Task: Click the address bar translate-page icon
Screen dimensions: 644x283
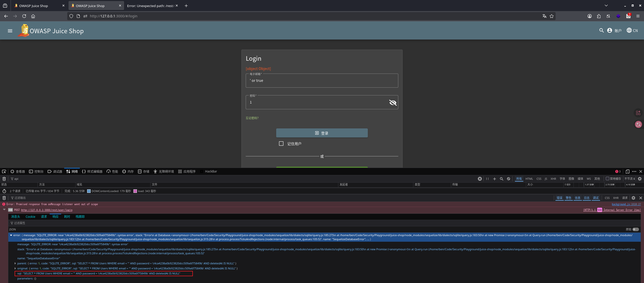Action: pos(544,16)
